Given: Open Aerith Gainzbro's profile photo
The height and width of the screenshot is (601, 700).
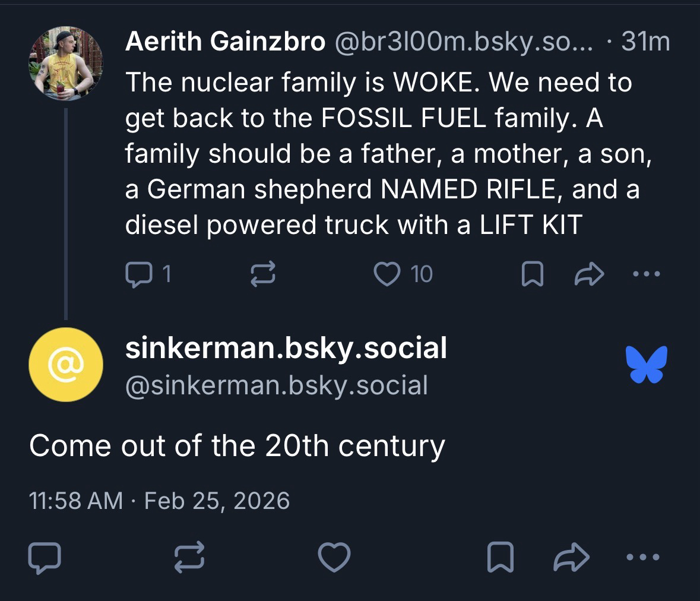Looking at the screenshot, I should 66,64.
